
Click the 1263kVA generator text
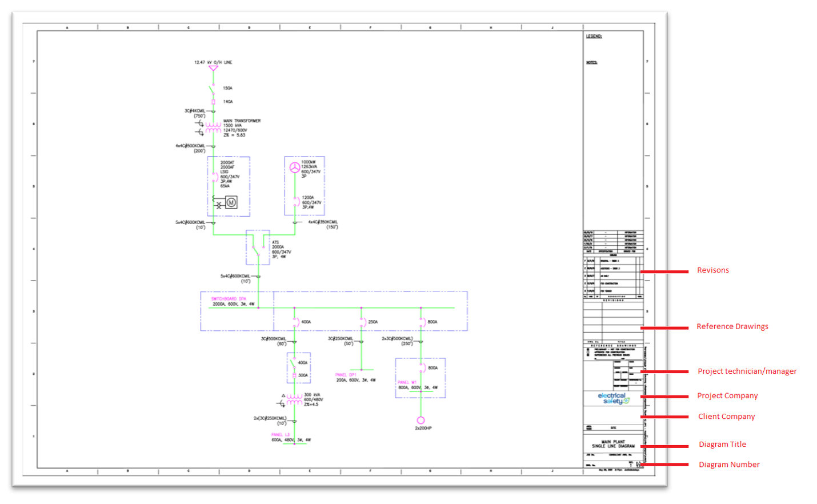pos(309,167)
